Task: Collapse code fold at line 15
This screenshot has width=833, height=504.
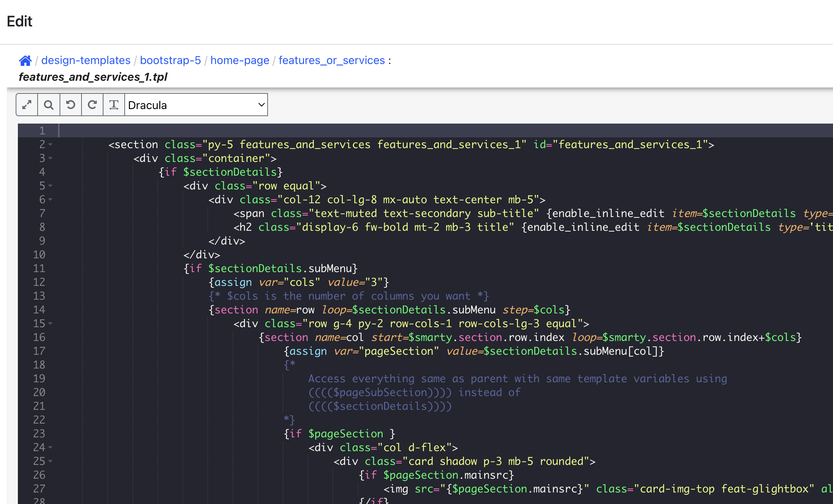Action: [x=50, y=323]
